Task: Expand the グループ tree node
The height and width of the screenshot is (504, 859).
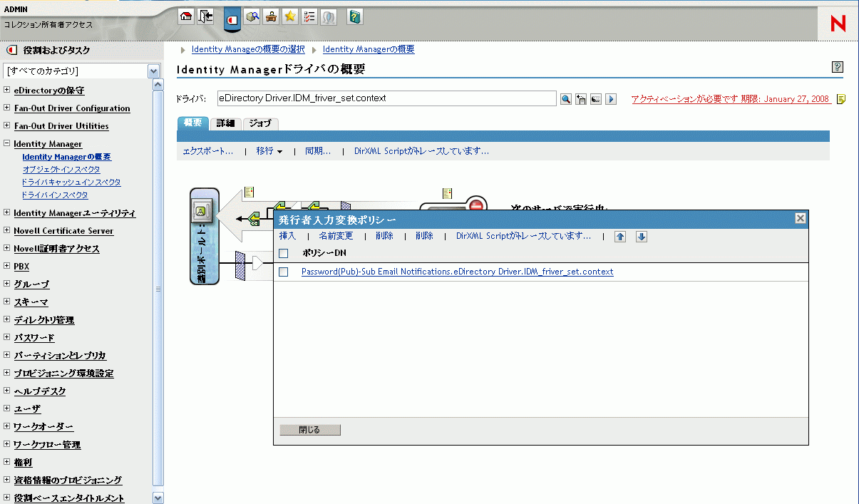Action: (x=6, y=284)
